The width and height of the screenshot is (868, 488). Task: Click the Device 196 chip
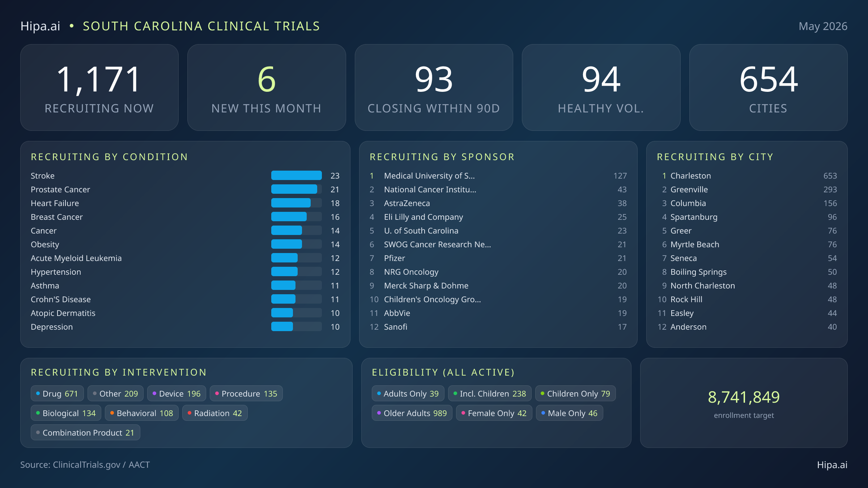click(176, 394)
